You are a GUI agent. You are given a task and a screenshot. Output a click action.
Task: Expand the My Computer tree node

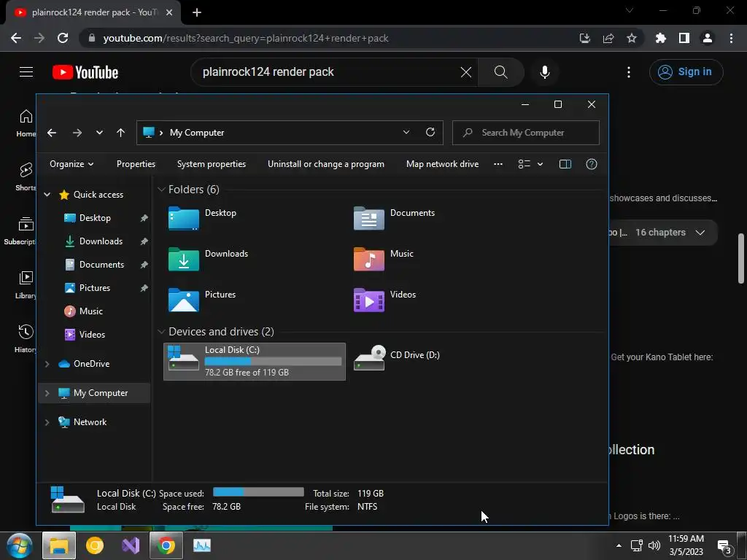(x=47, y=393)
